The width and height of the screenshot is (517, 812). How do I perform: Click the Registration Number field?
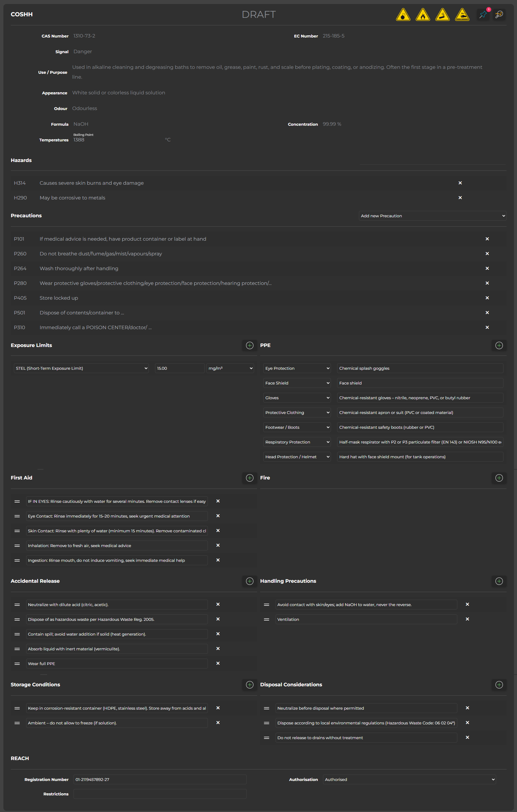point(160,780)
